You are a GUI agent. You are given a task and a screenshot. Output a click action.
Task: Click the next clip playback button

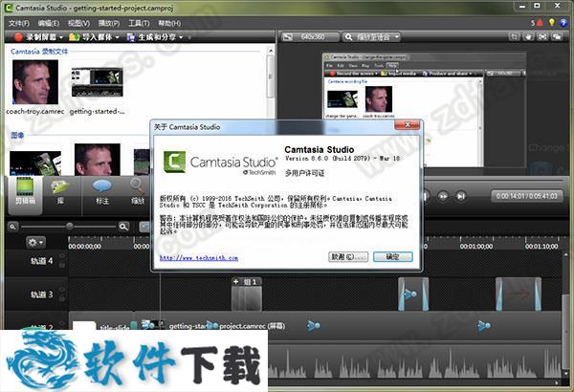pyautogui.click(x=461, y=196)
